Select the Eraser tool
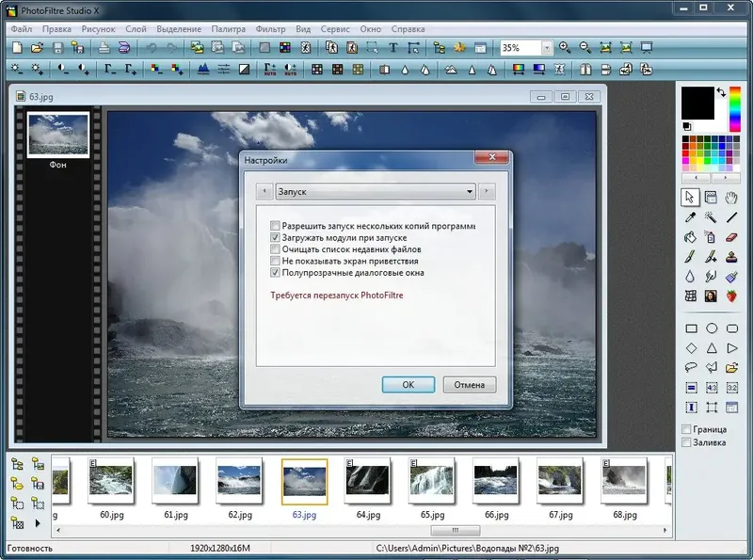The height and width of the screenshot is (560, 753). click(730, 237)
